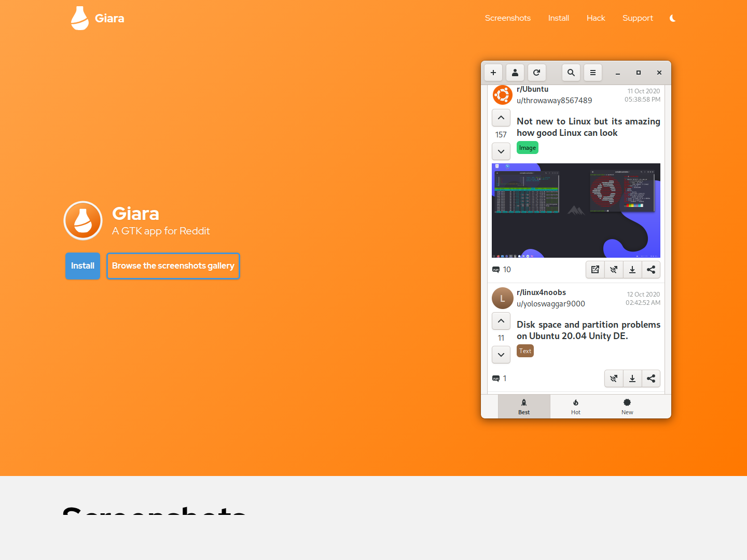Click the refresh icon in app header
This screenshot has width=747, height=560.
[x=537, y=73]
